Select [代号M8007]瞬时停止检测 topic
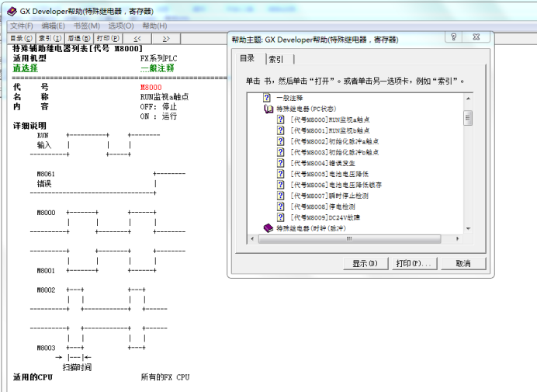 330,196
